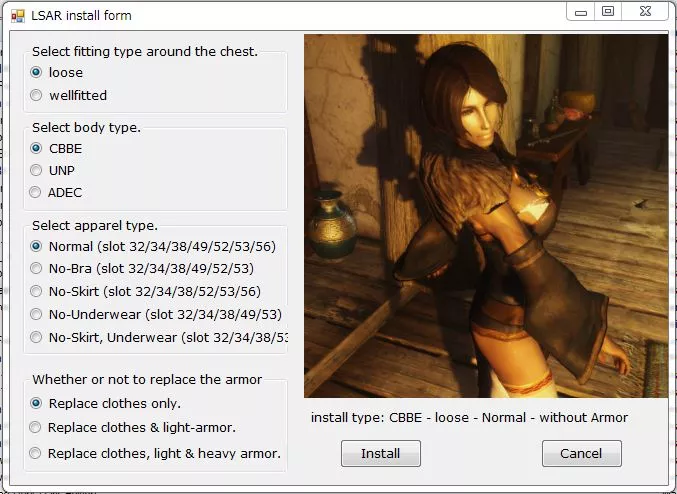Click the preview screenshot image
Image resolution: width=677 pixels, height=494 pixels.
pos(486,216)
